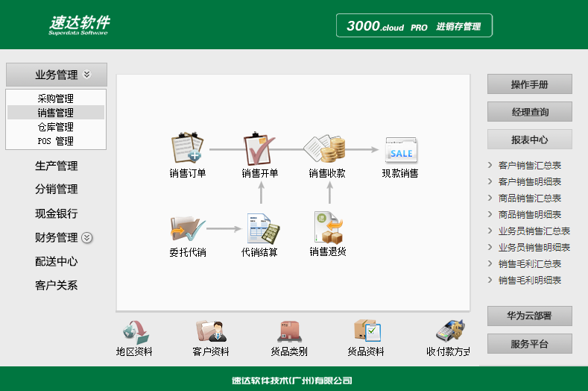Open the 现款销售 SALE icon
This screenshot has height=391, width=588.
[x=401, y=149]
